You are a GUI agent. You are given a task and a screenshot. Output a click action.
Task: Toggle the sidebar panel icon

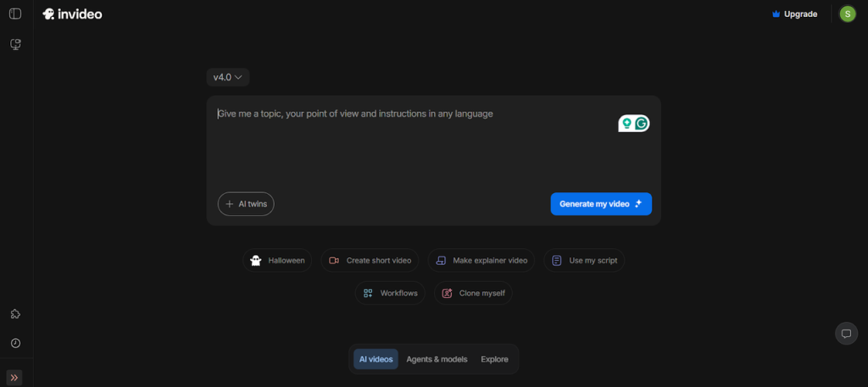pyautogui.click(x=15, y=14)
